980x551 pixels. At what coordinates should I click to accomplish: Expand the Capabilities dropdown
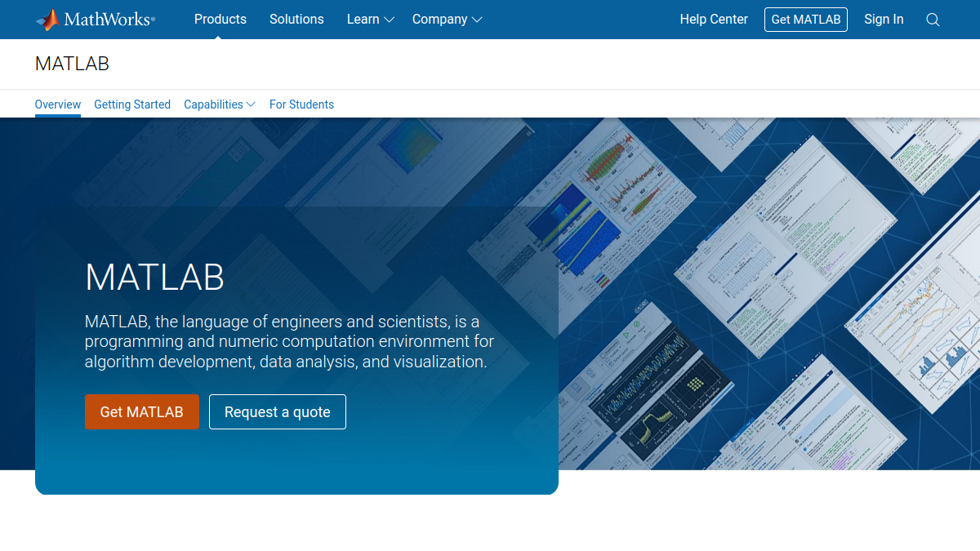[x=220, y=104]
